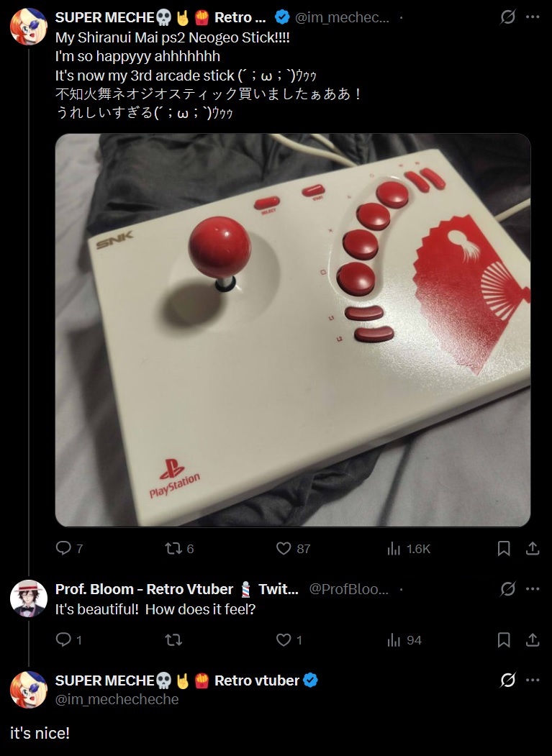Open more options on "it's nice!" reply
The image size is (552, 756).
(533, 680)
